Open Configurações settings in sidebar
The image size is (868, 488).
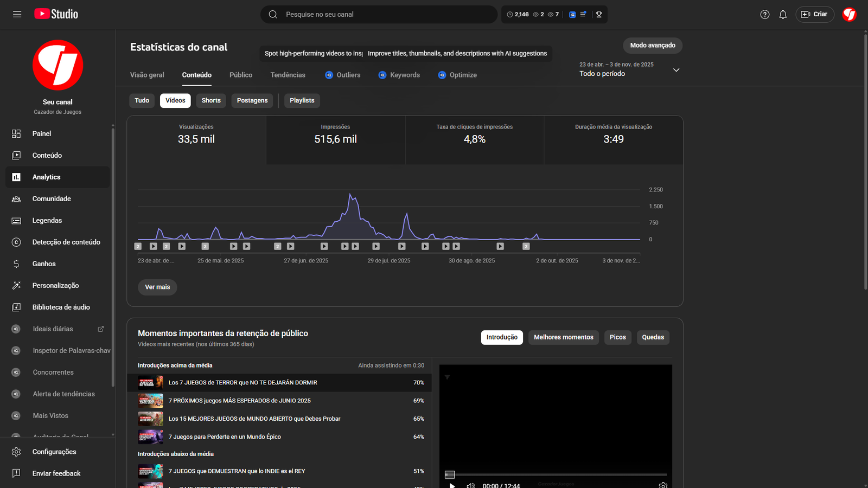tap(54, 452)
